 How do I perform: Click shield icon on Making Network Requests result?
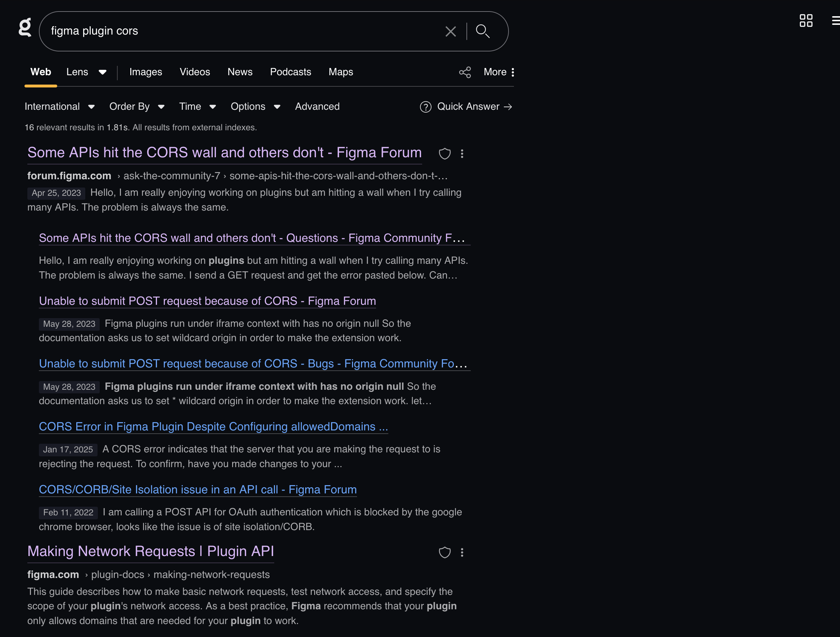[445, 553]
